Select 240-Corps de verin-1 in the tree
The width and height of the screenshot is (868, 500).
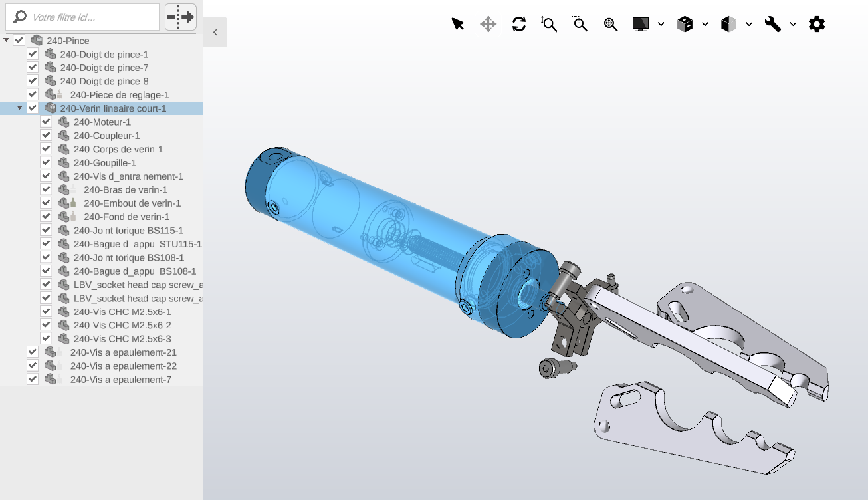pyautogui.click(x=118, y=149)
